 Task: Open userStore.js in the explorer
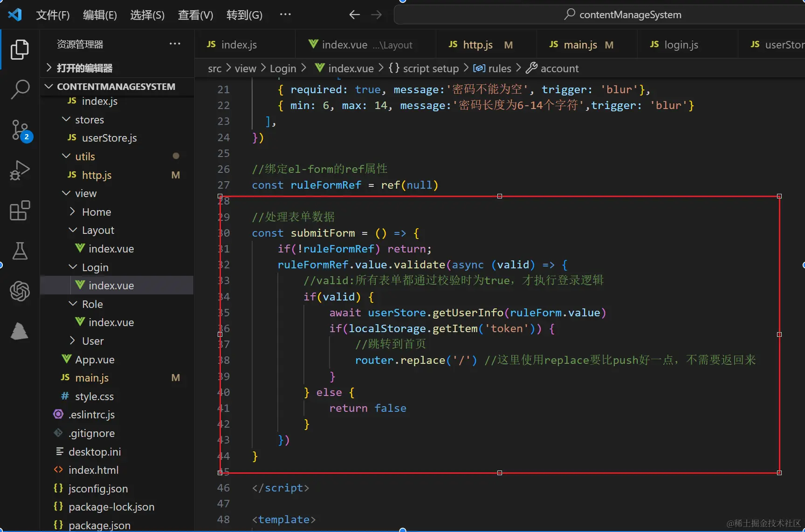117,138
